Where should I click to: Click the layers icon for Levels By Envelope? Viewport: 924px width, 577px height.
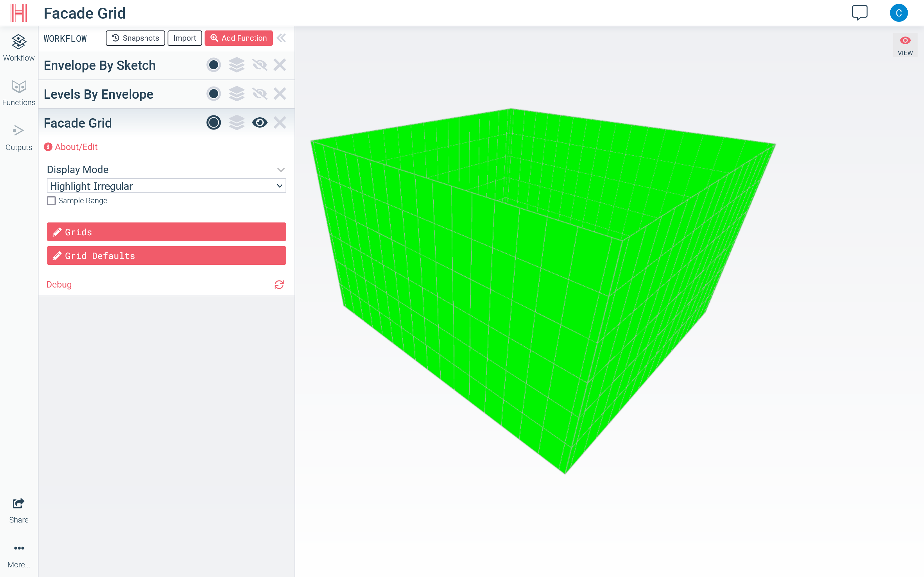(236, 94)
